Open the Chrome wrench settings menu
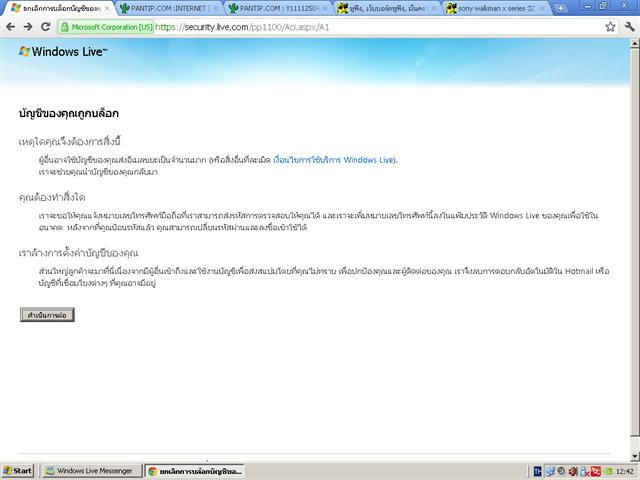The height and width of the screenshot is (480, 640). pos(629,27)
